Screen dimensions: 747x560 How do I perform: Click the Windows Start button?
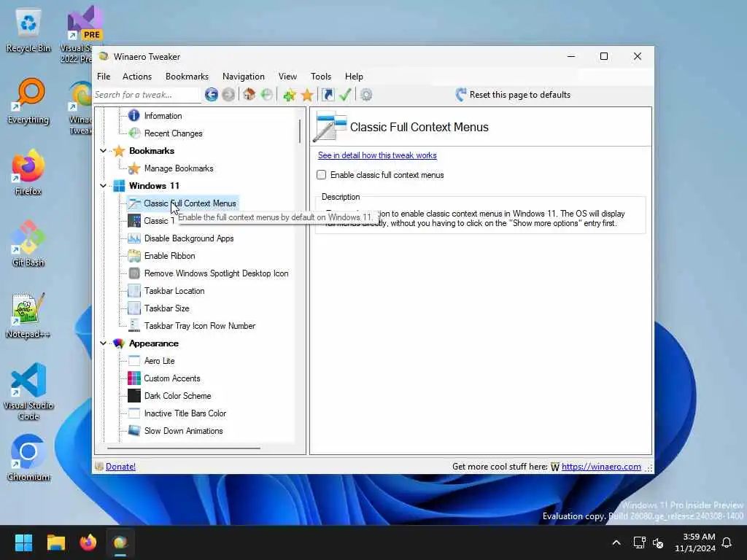pyautogui.click(x=23, y=542)
